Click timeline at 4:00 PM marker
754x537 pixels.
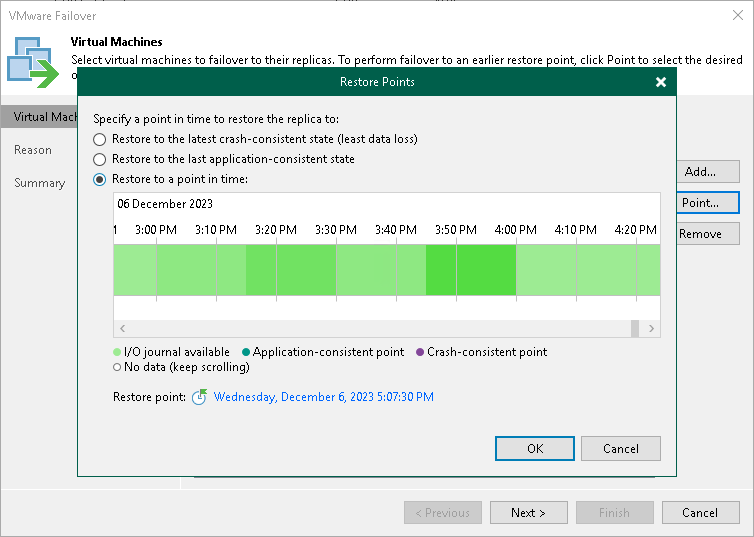click(516, 230)
